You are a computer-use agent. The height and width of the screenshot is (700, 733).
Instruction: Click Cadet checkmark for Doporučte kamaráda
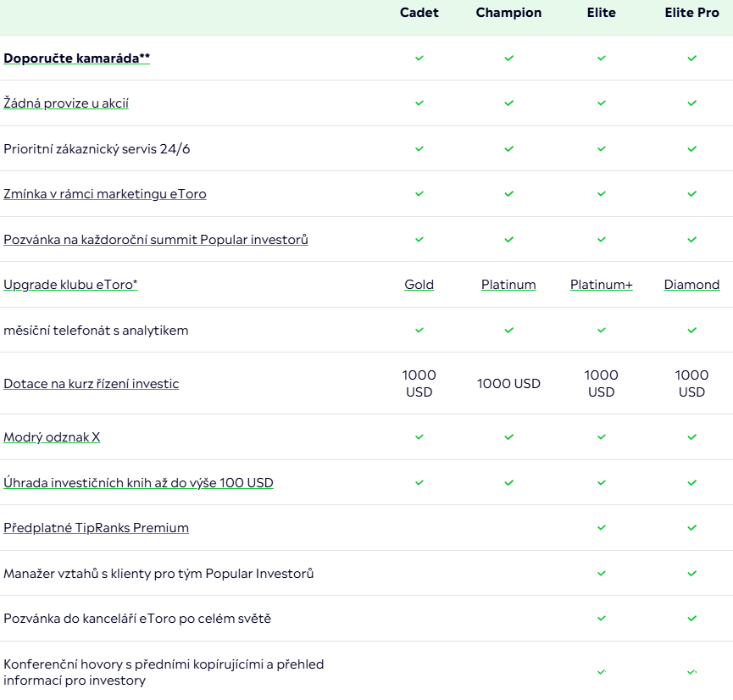(419, 58)
